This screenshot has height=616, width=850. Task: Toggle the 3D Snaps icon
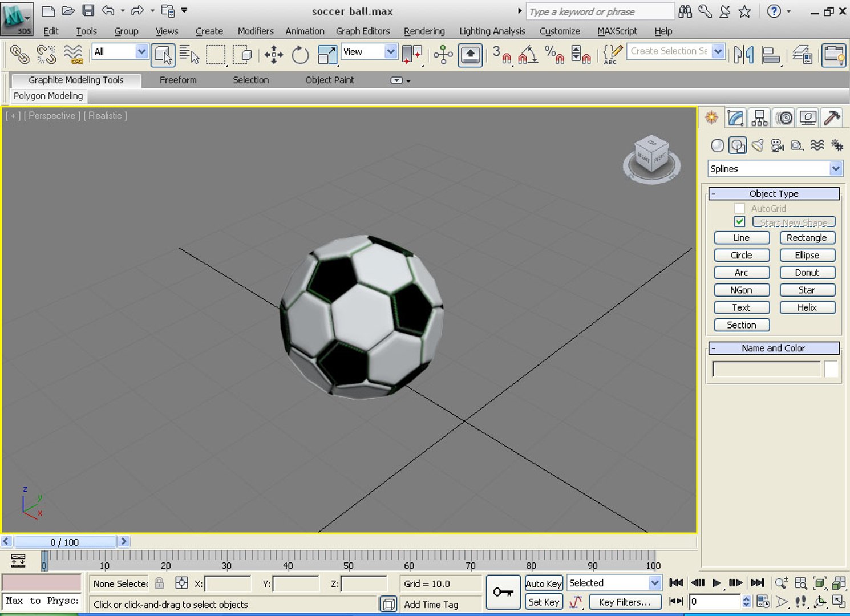tap(502, 55)
